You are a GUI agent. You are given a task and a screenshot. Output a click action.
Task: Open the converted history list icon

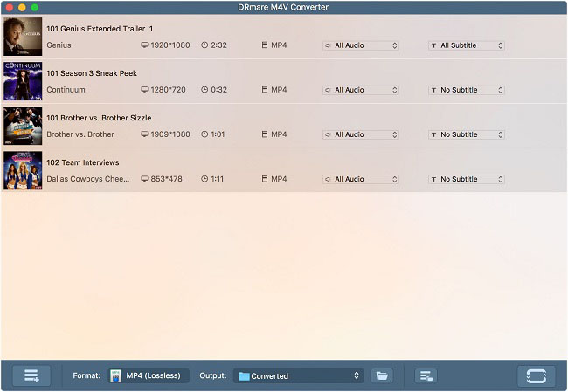[426, 375]
